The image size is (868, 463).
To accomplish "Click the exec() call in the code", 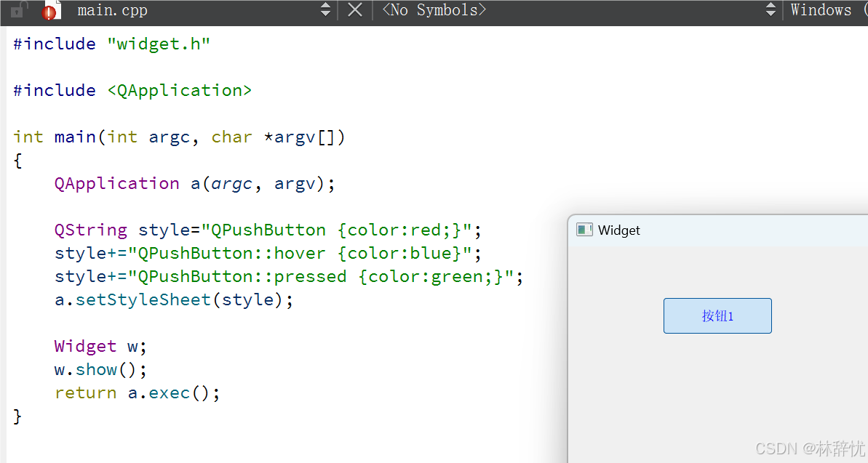I will (x=179, y=392).
